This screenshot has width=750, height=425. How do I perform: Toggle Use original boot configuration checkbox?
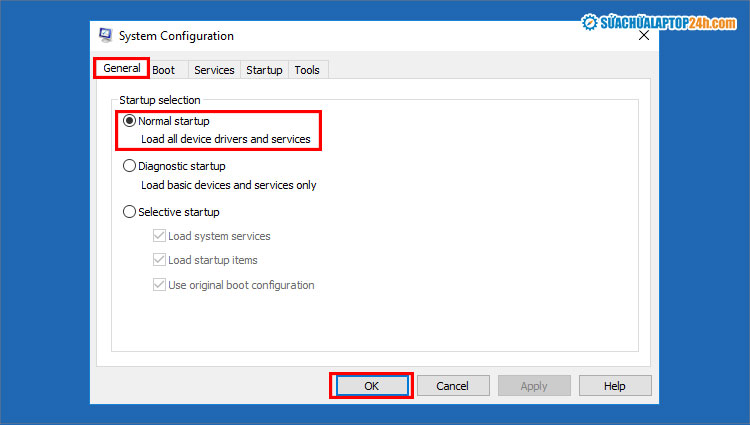tap(159, 285)
